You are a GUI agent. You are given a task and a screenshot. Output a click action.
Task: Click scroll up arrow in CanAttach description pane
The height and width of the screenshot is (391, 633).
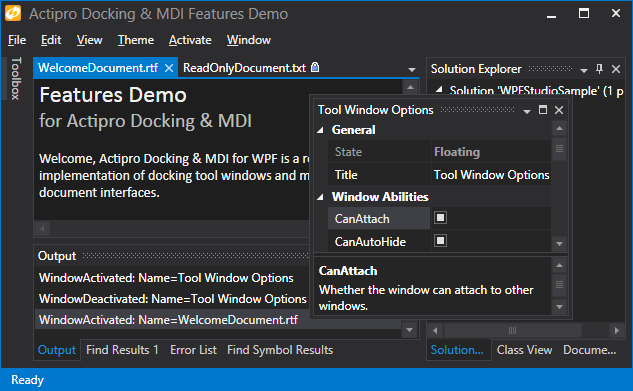[559, 266]
